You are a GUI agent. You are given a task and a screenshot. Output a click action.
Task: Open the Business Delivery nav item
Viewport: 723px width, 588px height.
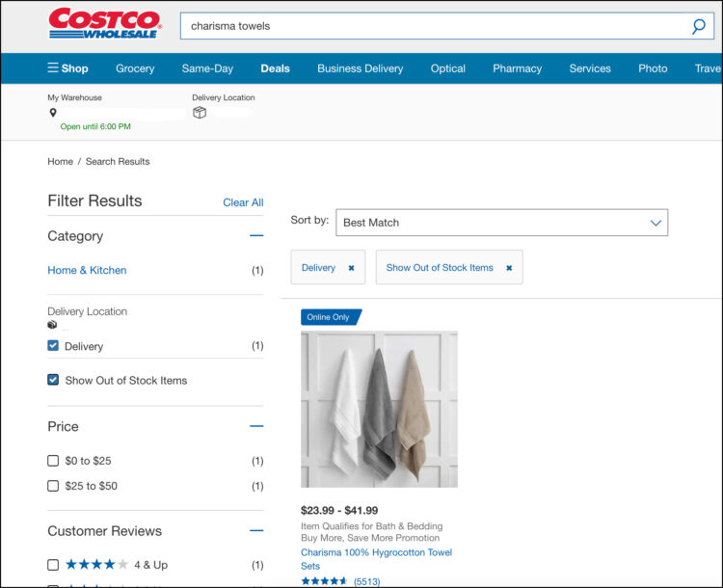click(x=361, y=68)
